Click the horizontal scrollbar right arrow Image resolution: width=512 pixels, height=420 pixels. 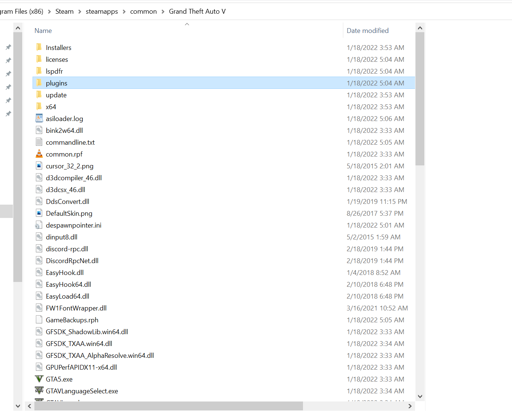pos(410,406)
